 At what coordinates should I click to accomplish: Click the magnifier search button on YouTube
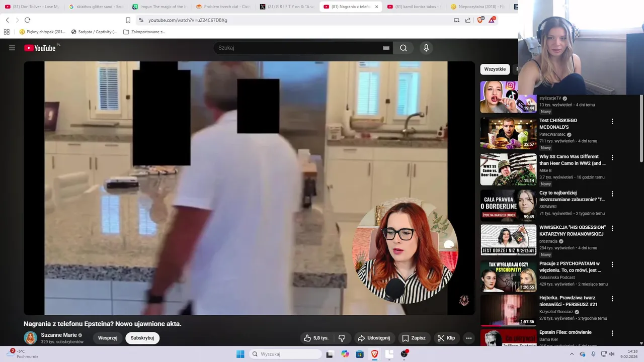click(404, 48)
